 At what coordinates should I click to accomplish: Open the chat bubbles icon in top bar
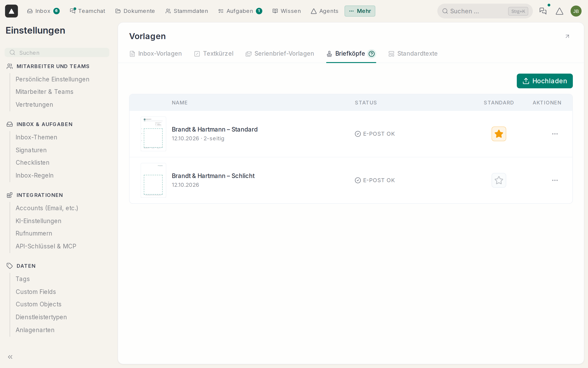coord(543,11)
